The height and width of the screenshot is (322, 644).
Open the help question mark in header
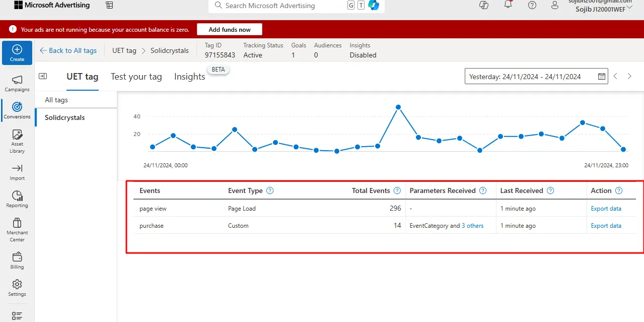[532, 5]
